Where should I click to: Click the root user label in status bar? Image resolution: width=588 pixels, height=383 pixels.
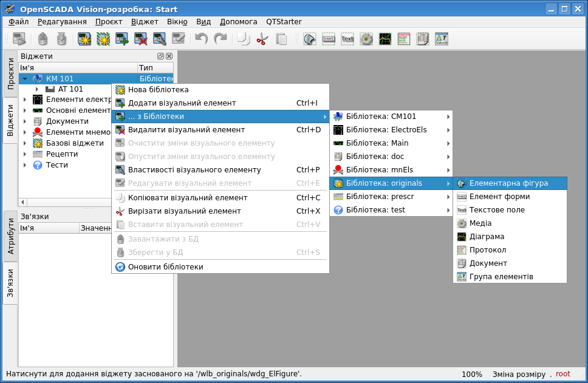(562, 374)
